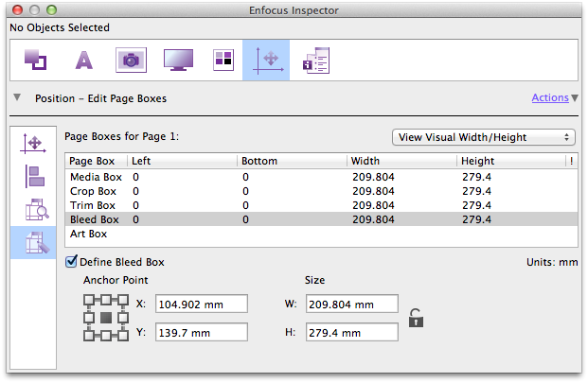Click the Width column header
The image size is (588, 383).
coord(401,161)
